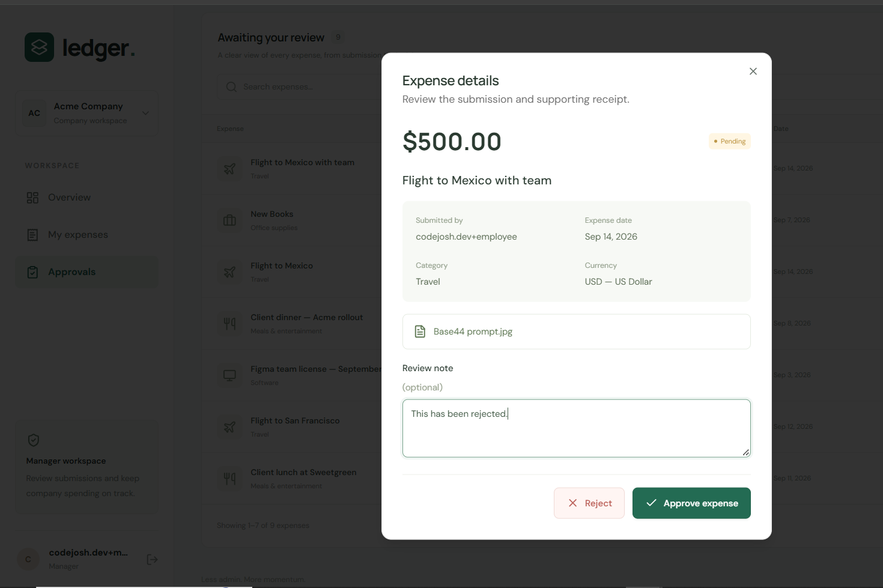Click the Search expenses field
The height and width of the screenshot is (588, 883).
pos(300,87)
